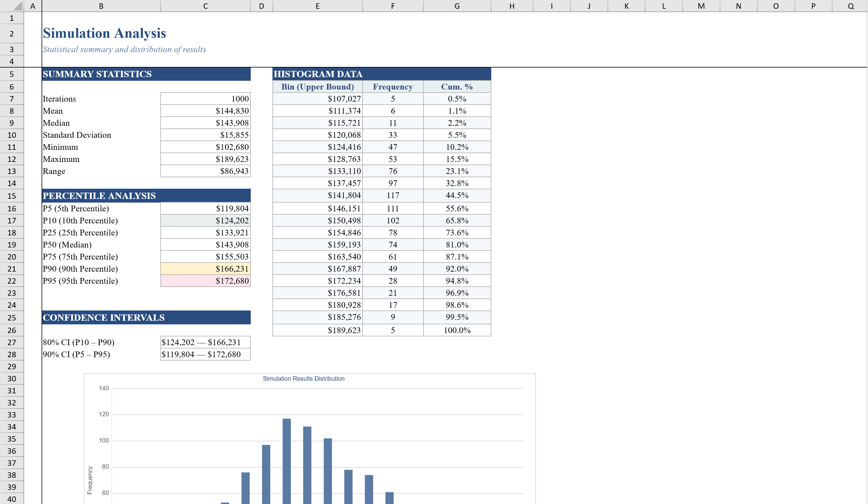Image resolution: width=868 pixels, height=504 pixels.
Task: Click the yellow-highlighted P90 cell $166,231
Action: point(205,269)
